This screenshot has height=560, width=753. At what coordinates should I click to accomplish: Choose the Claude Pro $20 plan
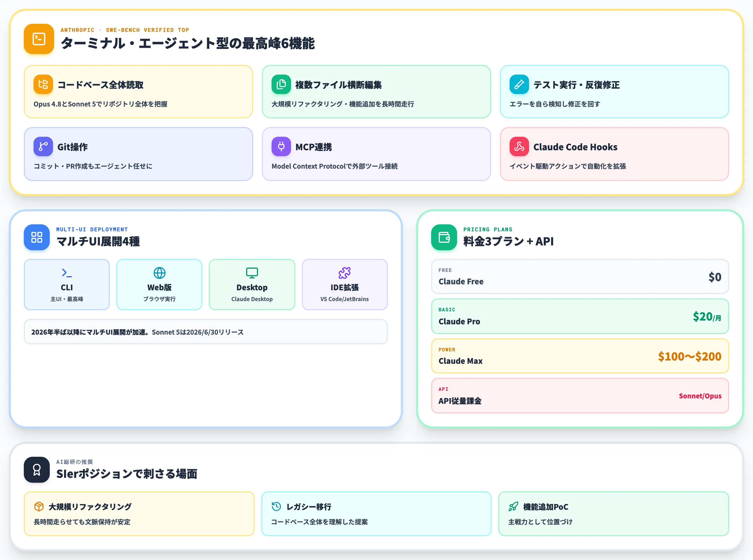pos(580,316)
